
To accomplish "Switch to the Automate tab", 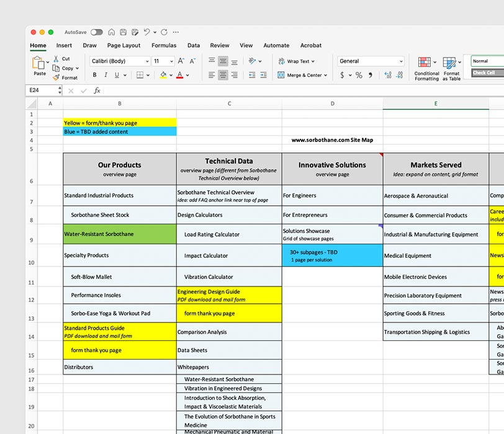I will tap(276, 45).
